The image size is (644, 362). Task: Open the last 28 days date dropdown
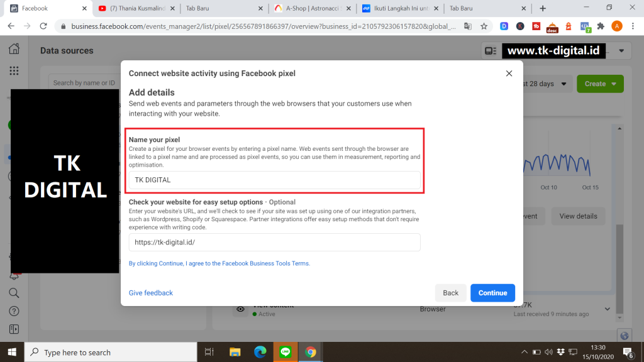[x=544, y=84]
